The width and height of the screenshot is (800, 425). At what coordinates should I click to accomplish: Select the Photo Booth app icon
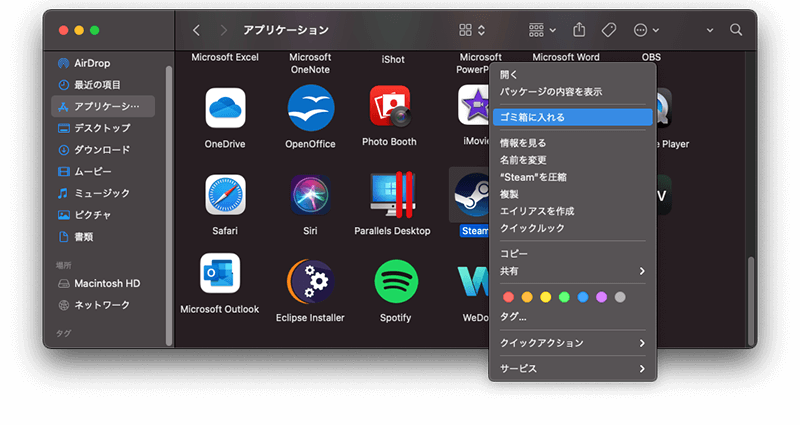click(390, 107)
